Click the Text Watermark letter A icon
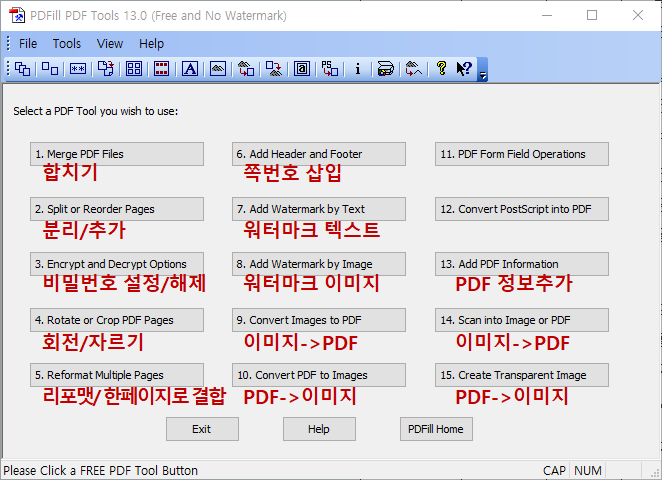The height and width of the screenshot is (480, 662). tap(190, 69)
